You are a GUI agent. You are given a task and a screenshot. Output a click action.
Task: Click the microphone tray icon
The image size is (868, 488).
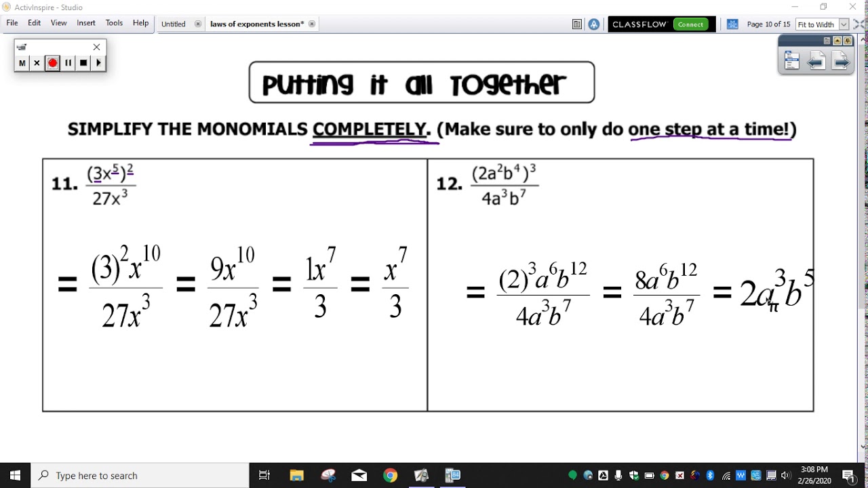pos(618,475)
